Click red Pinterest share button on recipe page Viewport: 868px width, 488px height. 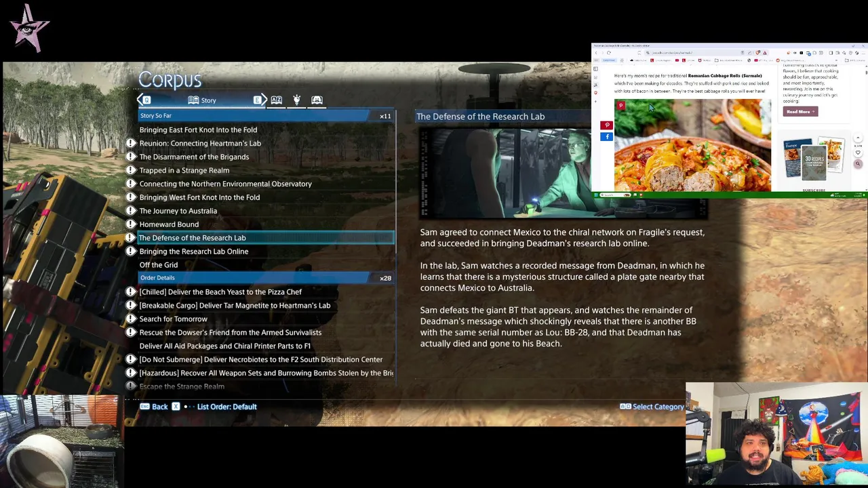point(606,125)
